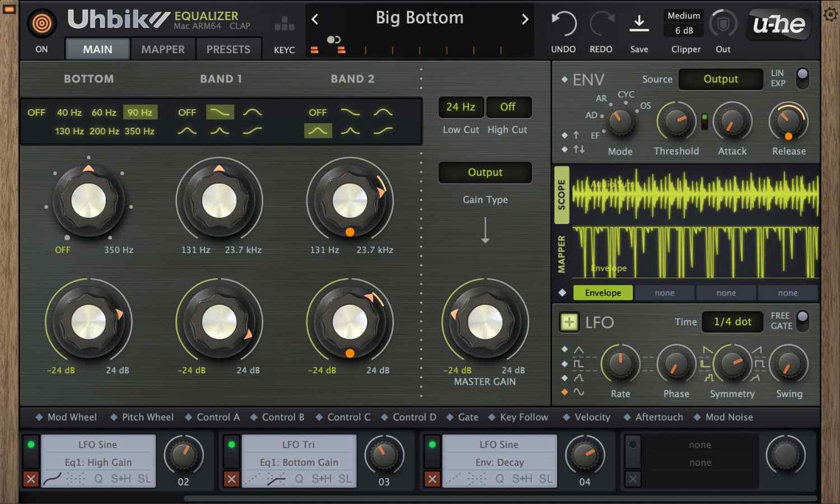Open the LFO Time menu showing 1/4 dot
This screenshot has width=840, height=504.
[x=732, y=322]
